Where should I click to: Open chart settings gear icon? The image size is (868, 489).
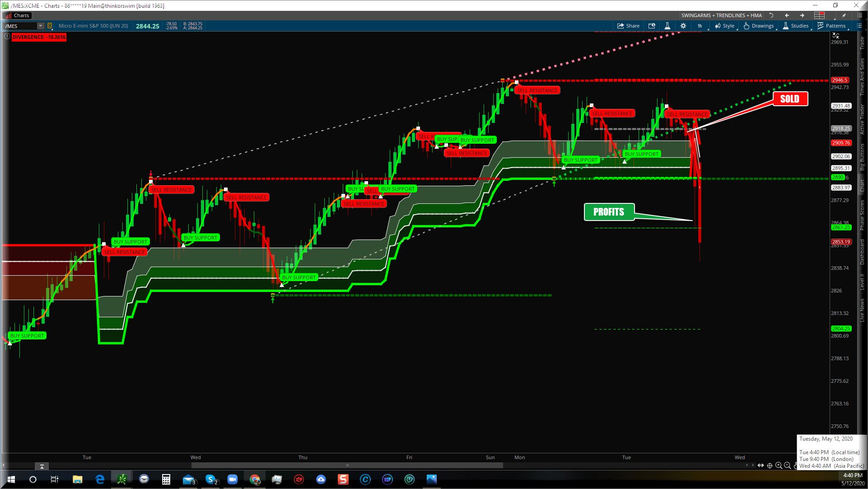click(x=683, y=26)
